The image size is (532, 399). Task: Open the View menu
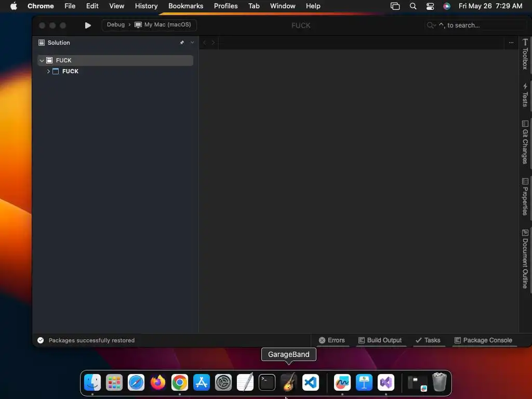pyautogui.click(x=116, y=6)
